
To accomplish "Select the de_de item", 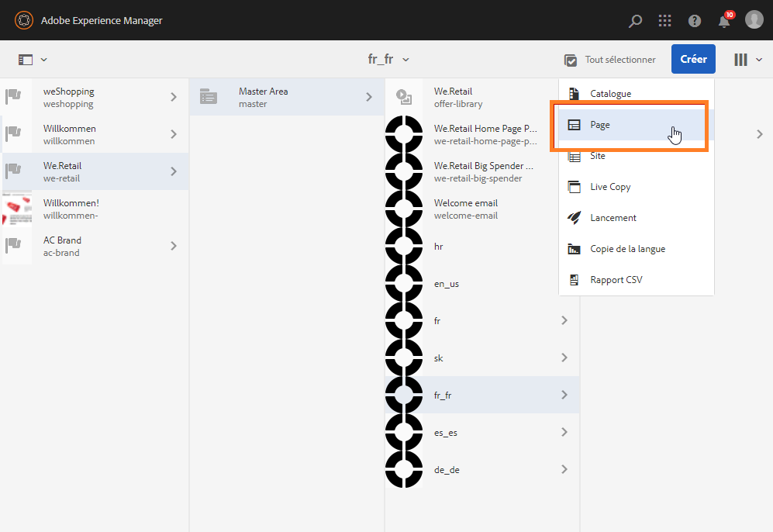I will point(482,469).
